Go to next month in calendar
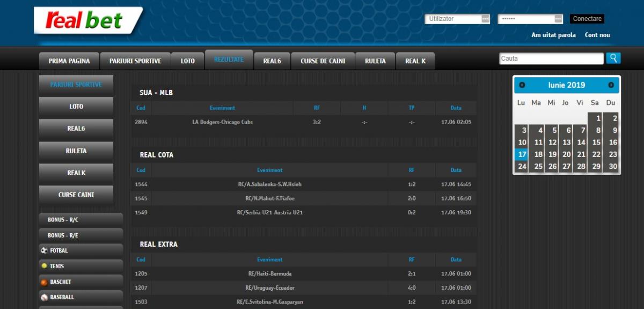This screenshot has width=644, height=309. pyautogui.click(x=611, y=85)
